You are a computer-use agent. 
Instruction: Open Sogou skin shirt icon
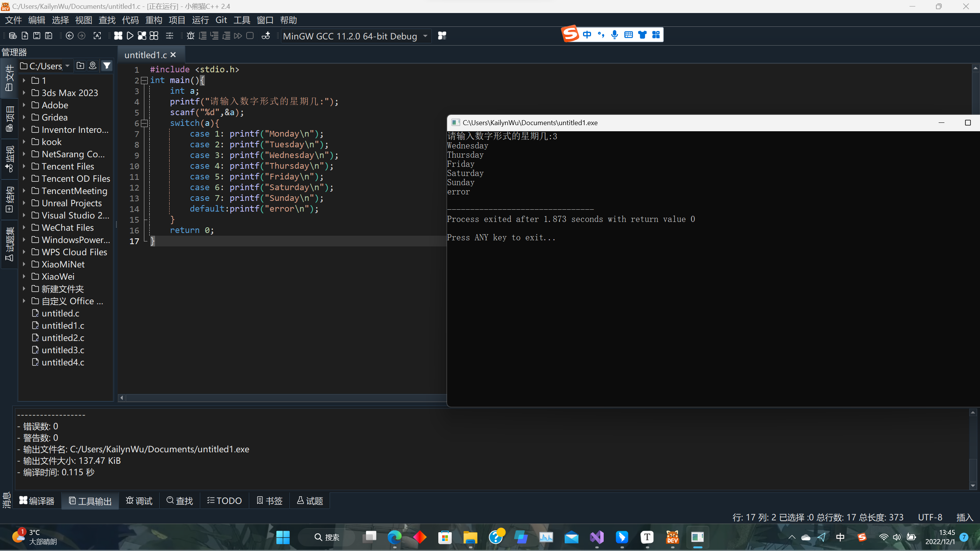click(x=642, y=35)
